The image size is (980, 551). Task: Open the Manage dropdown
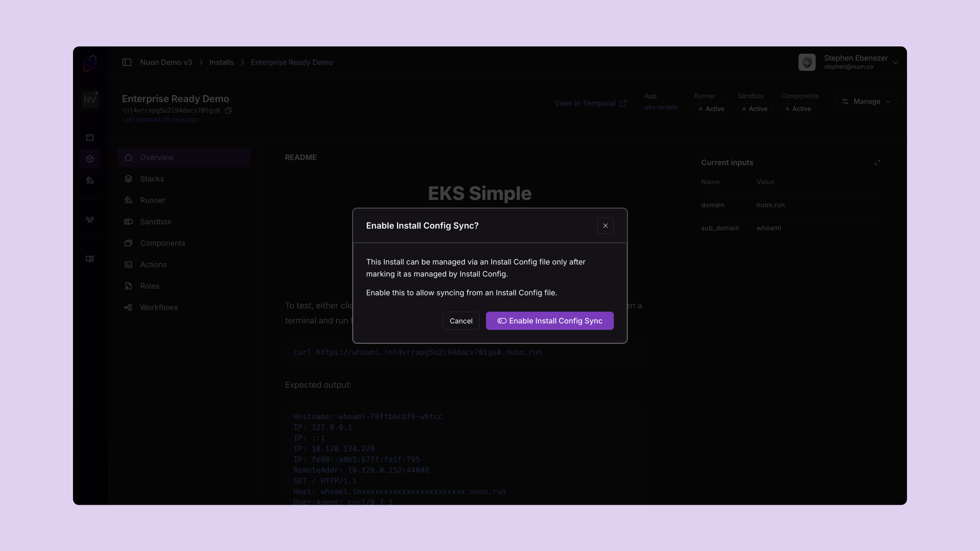click(866, 101)
